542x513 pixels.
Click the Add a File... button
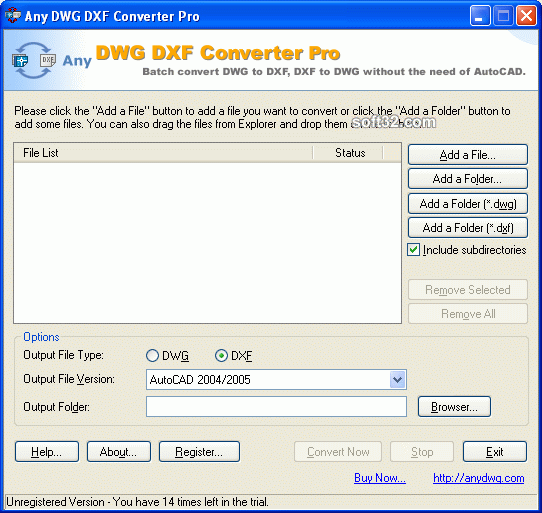[468, 155]
